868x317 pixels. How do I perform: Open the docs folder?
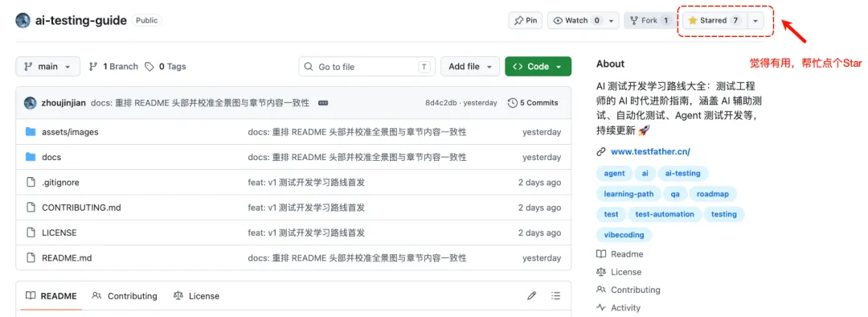click(51, 157)
